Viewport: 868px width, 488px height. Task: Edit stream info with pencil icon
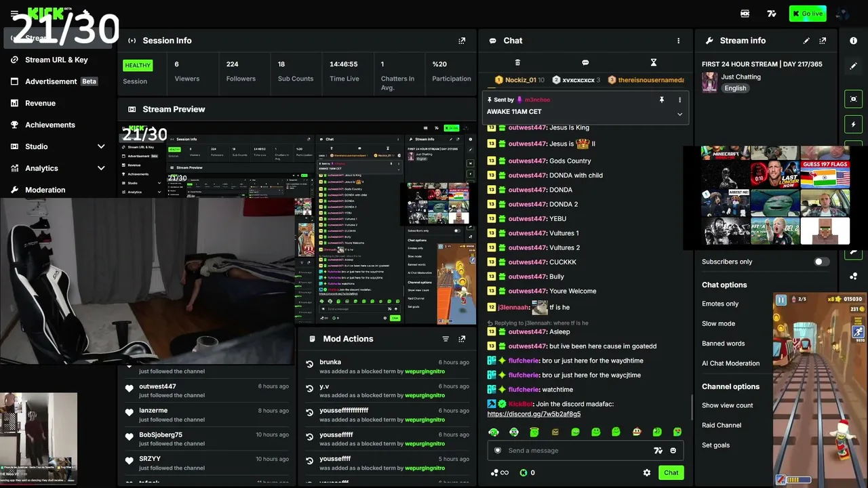coord(806,41)
